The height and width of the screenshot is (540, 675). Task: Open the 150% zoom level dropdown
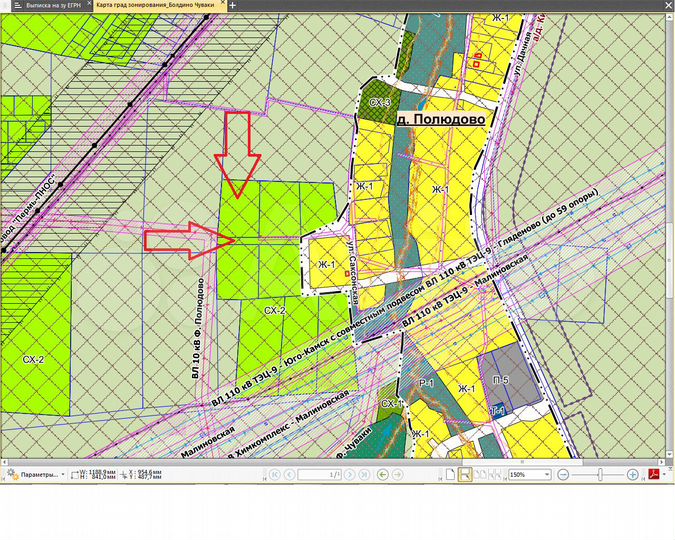tap(546, 474)
